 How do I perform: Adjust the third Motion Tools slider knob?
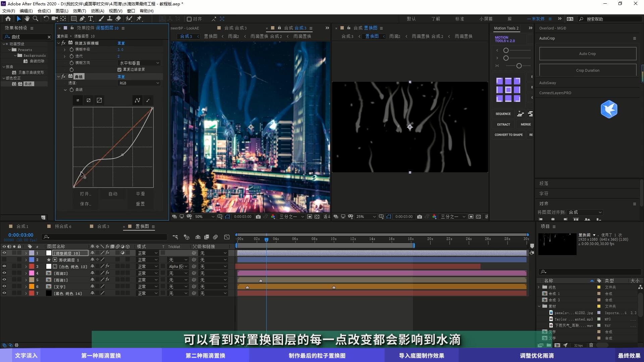coord(519,66)
